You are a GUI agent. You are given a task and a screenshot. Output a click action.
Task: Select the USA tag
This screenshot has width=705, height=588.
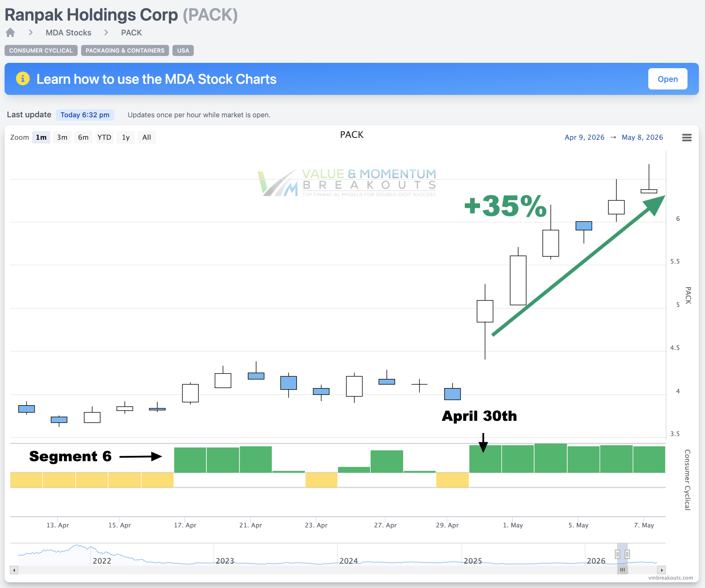183,51
